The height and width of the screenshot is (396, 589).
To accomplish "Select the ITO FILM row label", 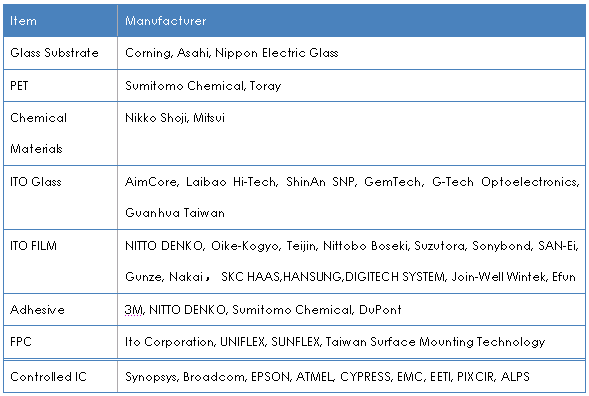I will point(33,246).
